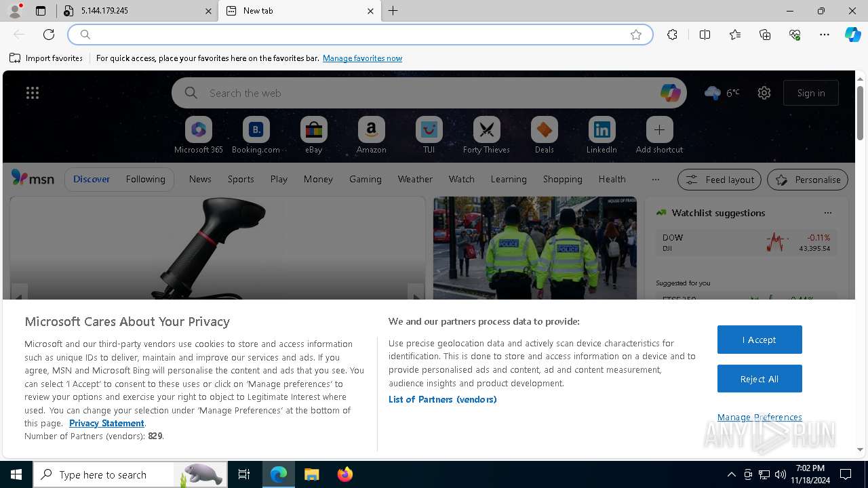Open the Manage Preferences link
The width and height of the screenshot is (868, 488).
(x=759, y=417)
